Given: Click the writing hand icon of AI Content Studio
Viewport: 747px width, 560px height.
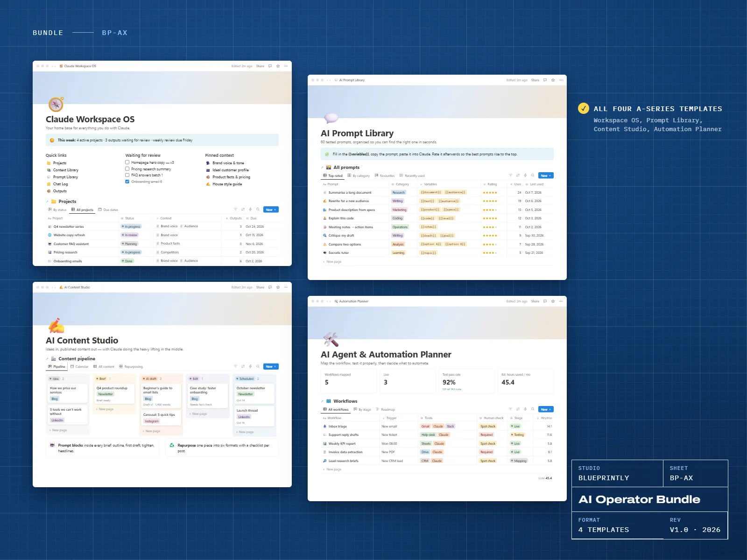Looking at the screenshot, I should (56, 325).
